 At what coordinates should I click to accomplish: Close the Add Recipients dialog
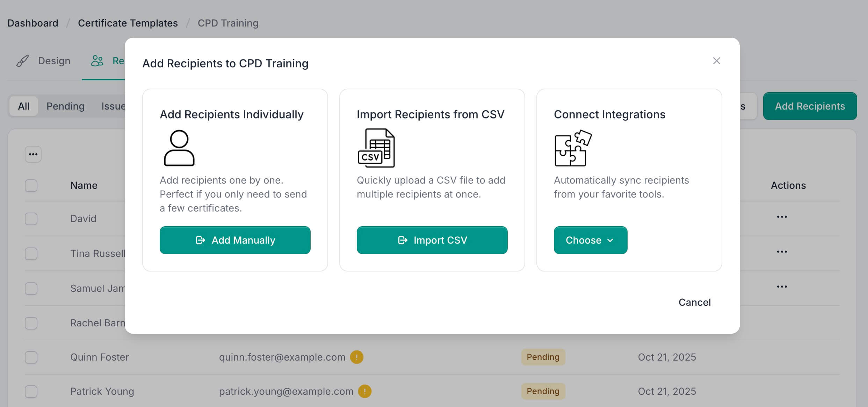716,61
